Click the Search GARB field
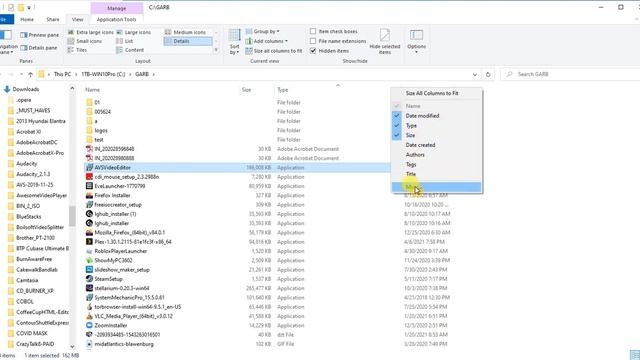Screen dimensions: 640x360 pyautogui.click(x=569, y=74)
